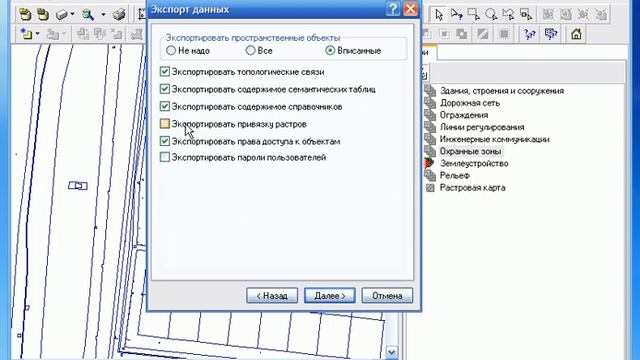Toggle 'Экспортировать права доступа к объектам' checkbox
Viewport: 640px width, 360px height.
pos(164,141)
